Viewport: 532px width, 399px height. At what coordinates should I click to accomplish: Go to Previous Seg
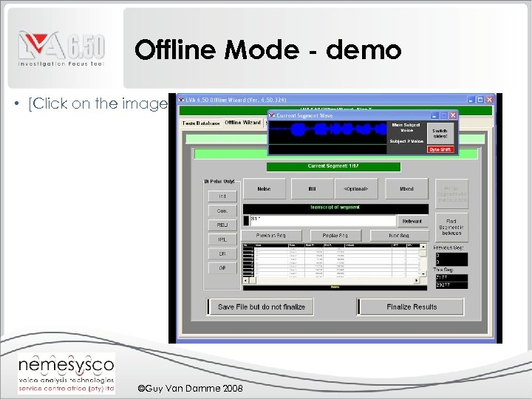pos(271,236)
